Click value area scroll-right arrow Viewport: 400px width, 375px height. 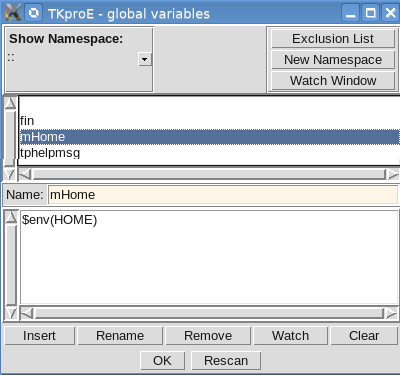click(x=391, y=313)
